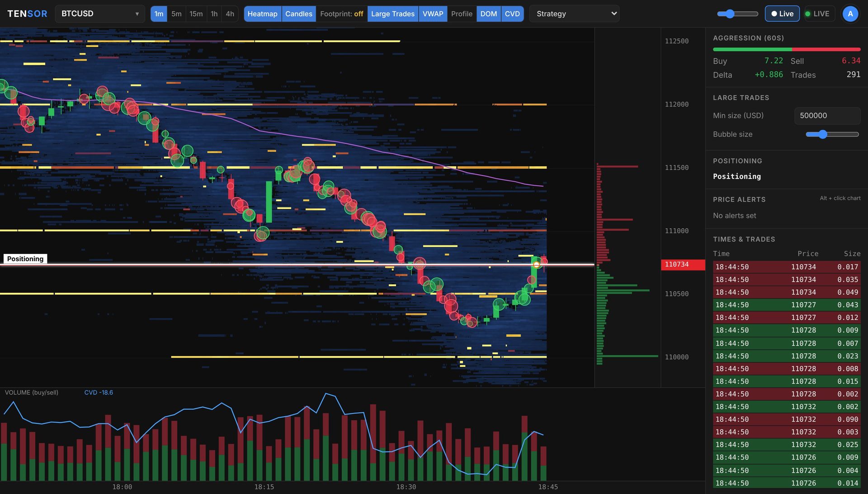
Task: Turn on the Footprint display
Action: tap(341, 14)
